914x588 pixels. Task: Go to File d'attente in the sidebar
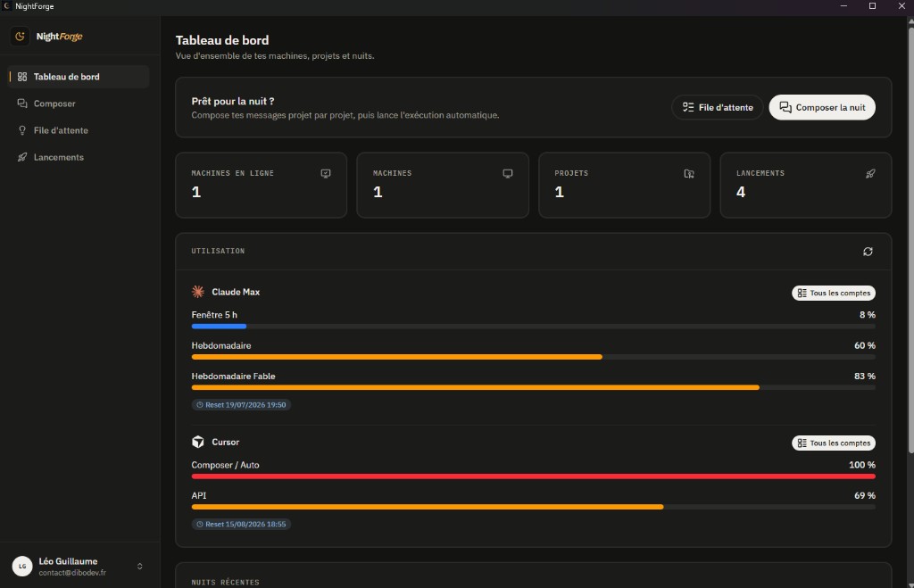(x=79, y=130)
